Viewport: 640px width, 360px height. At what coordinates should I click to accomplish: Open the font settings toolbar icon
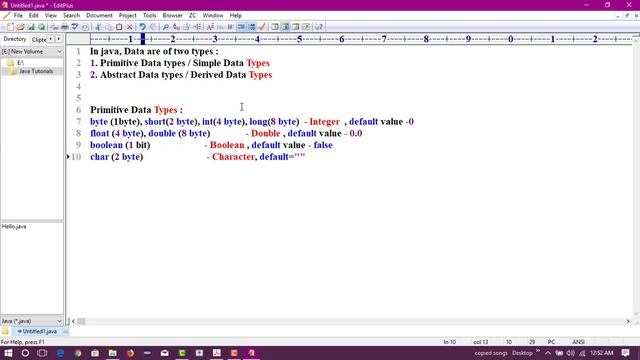[x=210, y=27]
